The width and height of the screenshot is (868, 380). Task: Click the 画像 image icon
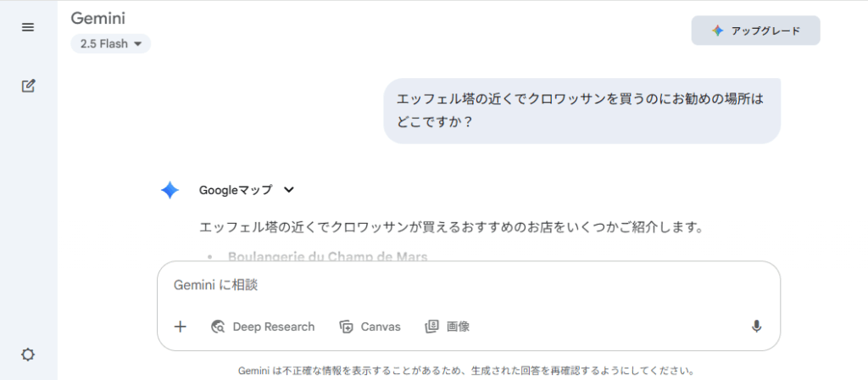431,327
